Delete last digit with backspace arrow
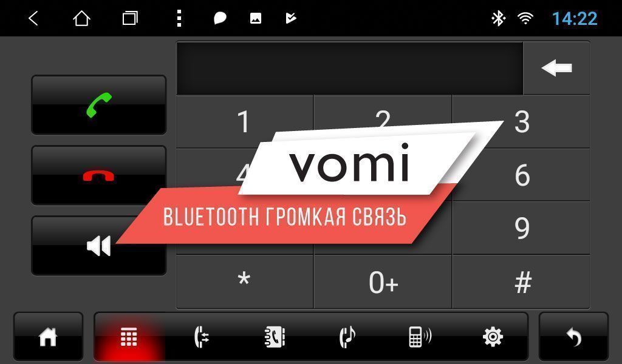Viewport: 622px width, 364px height. (556, 68)
